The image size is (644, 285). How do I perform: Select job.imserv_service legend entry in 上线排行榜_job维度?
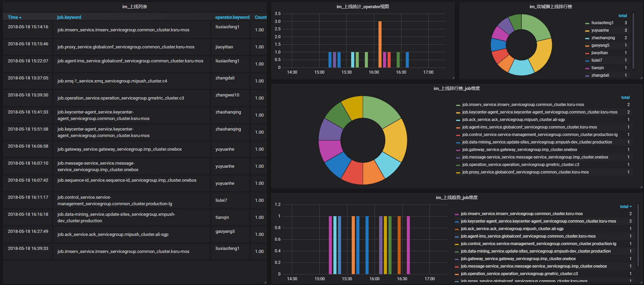click(x=523, y=105)
